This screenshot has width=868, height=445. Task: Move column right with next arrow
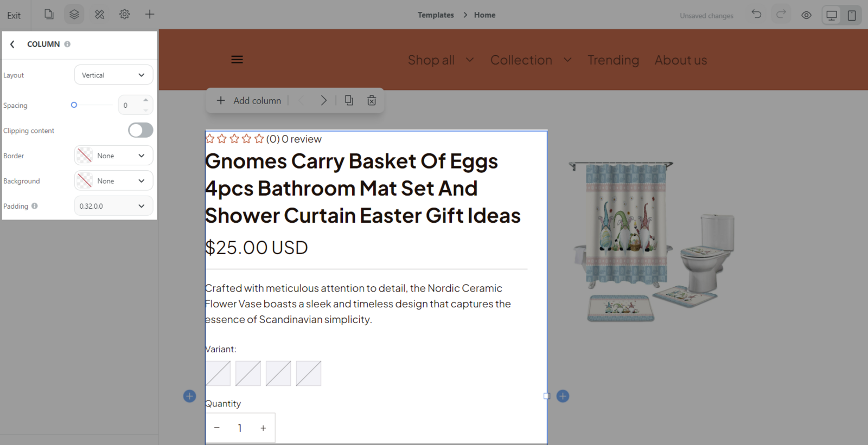point(324,100)
